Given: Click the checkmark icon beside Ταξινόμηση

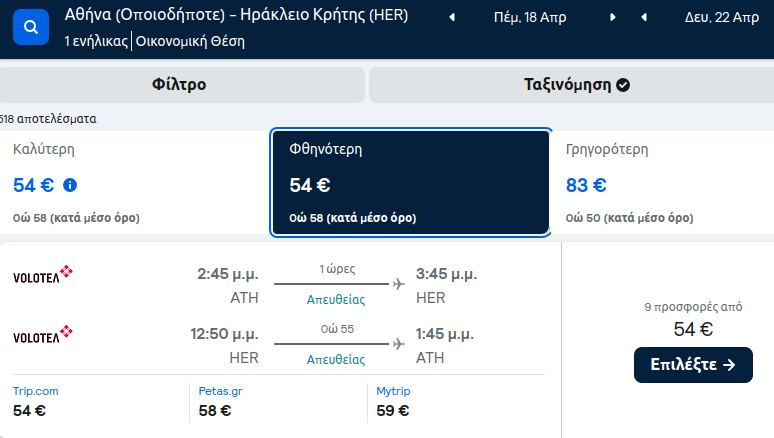Looking at the screenshot, I should click(623, 85).
